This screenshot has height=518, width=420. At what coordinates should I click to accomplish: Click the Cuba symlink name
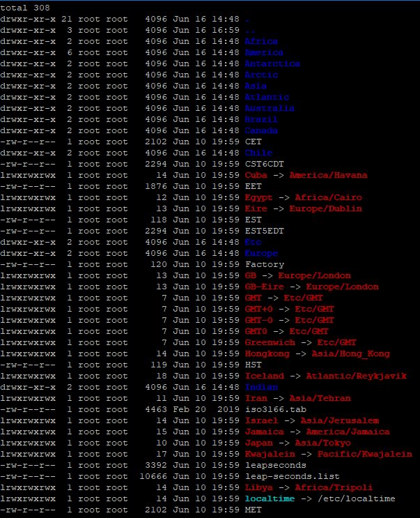256,175
